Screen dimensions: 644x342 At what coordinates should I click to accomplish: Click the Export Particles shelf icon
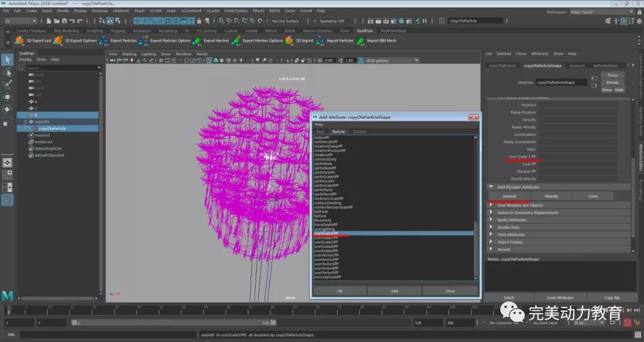click(x=104, y=41)
